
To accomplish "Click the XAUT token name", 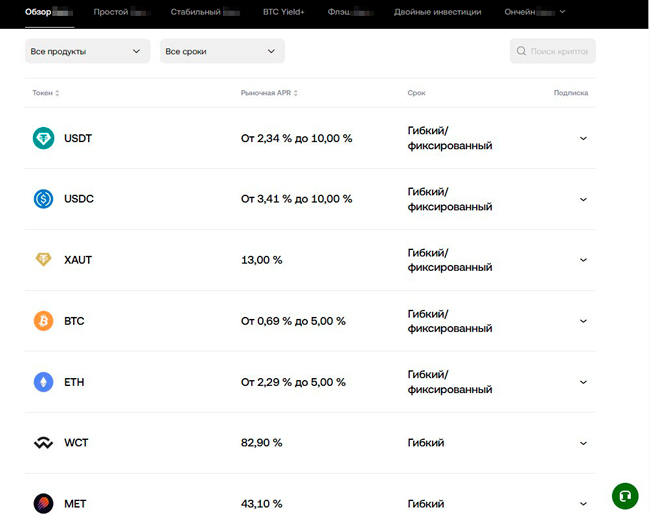I will pyautogui.click(x=78, y=260).
